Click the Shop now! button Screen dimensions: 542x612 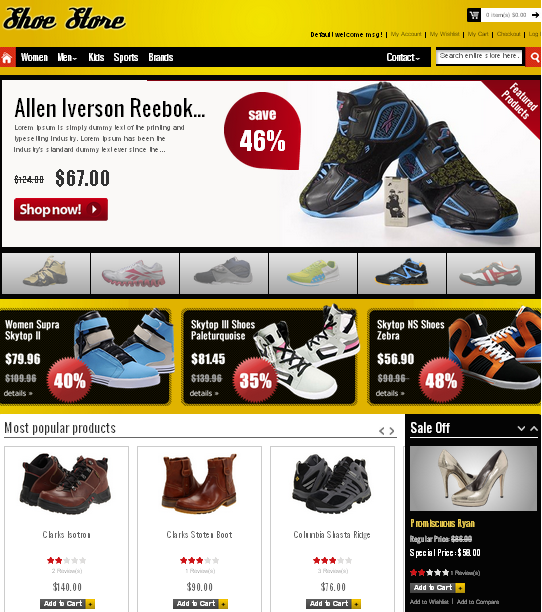pos(61,210)
